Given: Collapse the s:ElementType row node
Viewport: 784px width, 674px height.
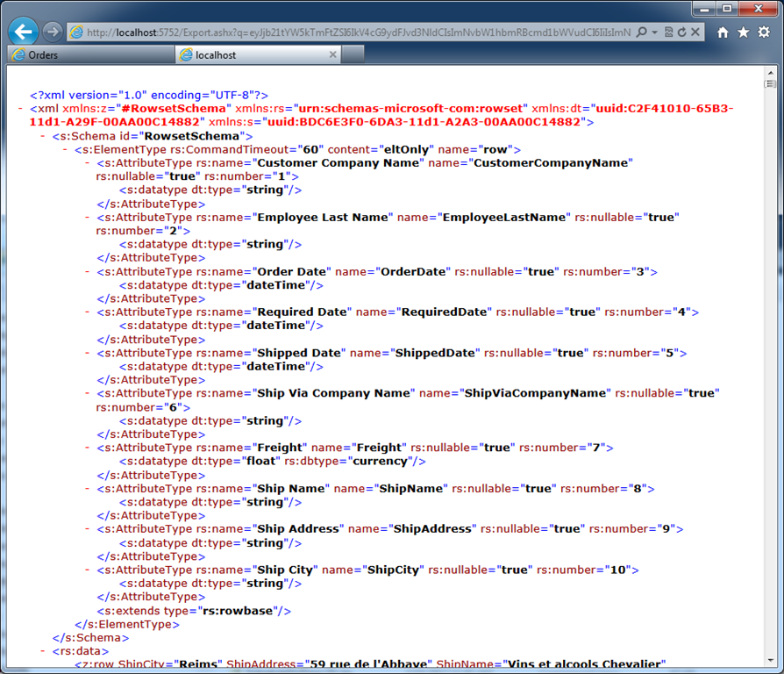Looking at the screenshot, I should tap(65, 149).
